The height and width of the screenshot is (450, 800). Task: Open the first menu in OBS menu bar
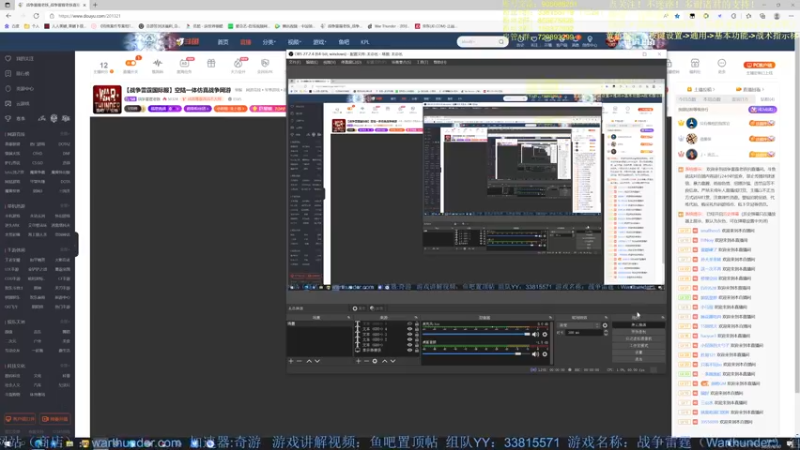coord(295,62)
